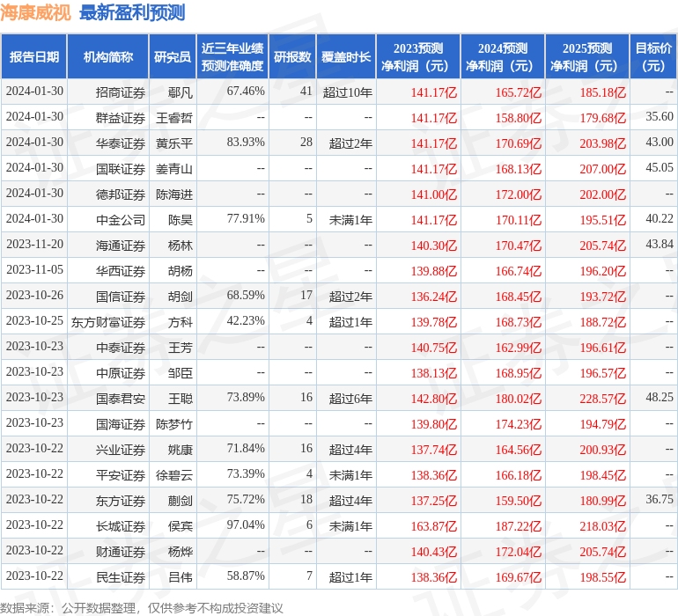Click the 覆盖时长 column header
The height and width of the screenshot is (616, 678).
pos(346,56)
